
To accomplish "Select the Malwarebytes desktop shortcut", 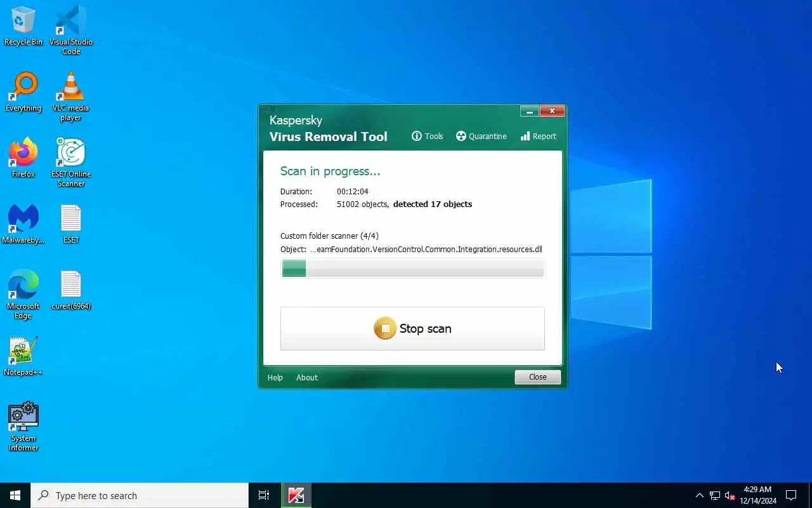I will tap(23, 224).
